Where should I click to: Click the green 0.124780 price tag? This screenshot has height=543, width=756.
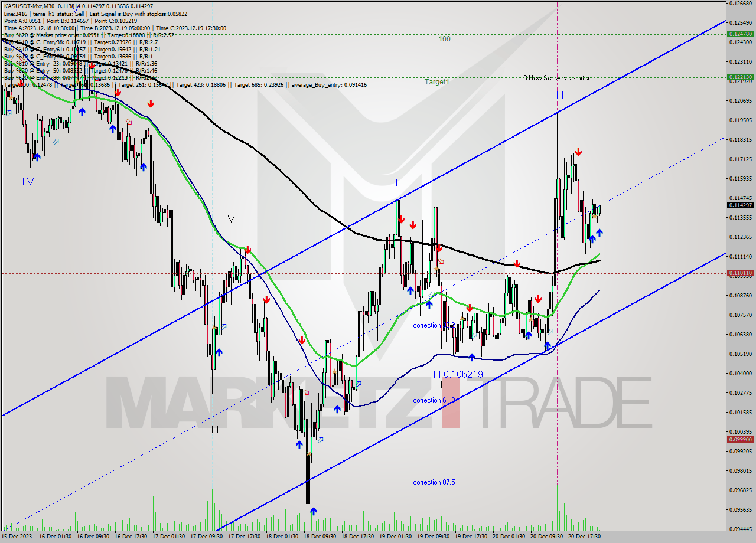point(741,34)
